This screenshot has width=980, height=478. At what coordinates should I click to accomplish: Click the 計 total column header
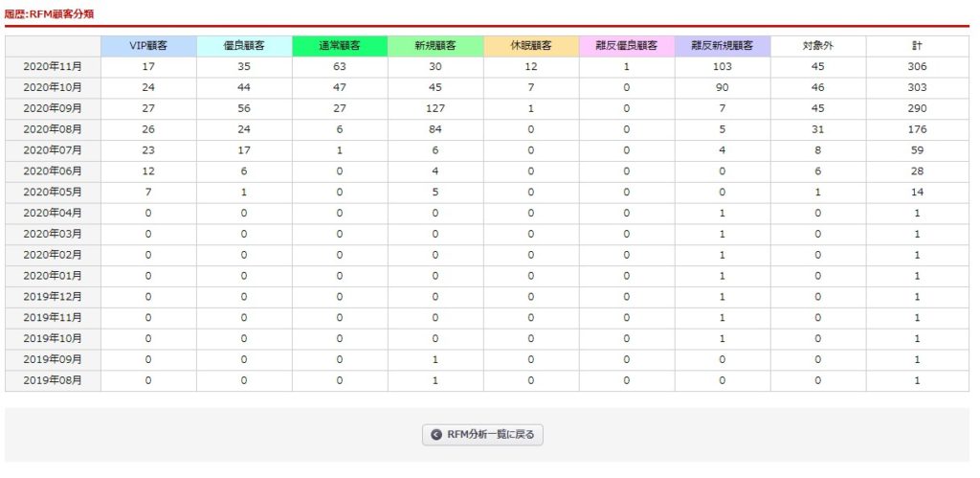[918, 46]
